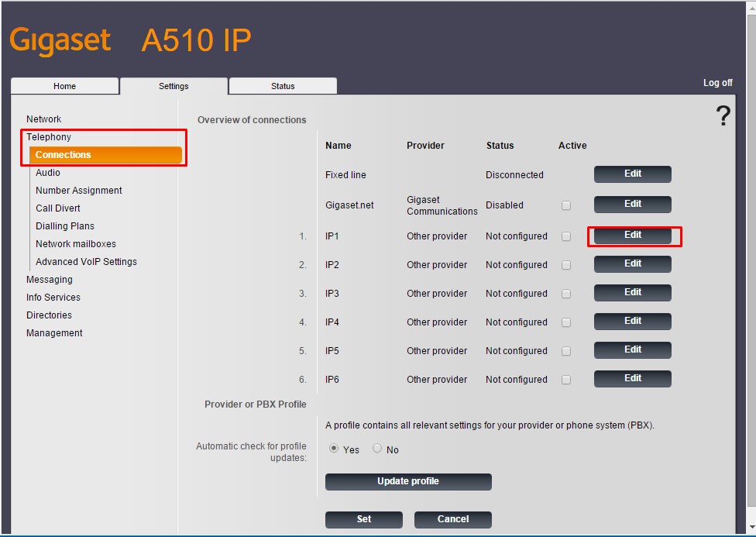This screenshot has height=537, width=756.
Task: Click the 'Provider or PBX Profile' heading
Action: coord(256,404)
